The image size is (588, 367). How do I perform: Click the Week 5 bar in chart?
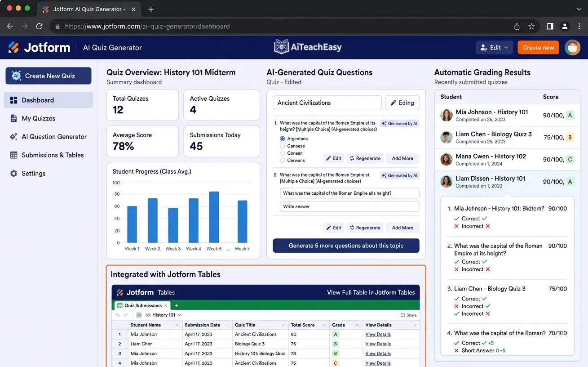(x=214, y=217)
